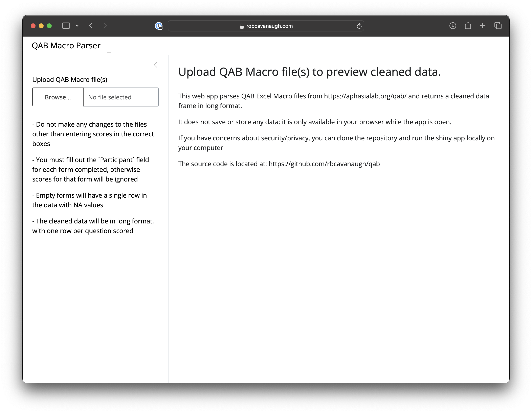This screenshot has height=413, width=532.
Task: Open the sidebar tab group dropdown arrow
Action: [x=77, y=26]
